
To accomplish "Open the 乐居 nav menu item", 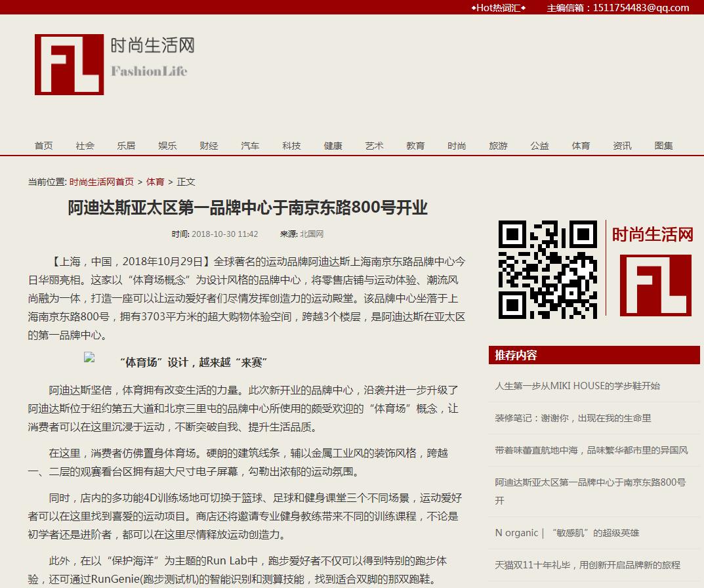I will (126, 146).
